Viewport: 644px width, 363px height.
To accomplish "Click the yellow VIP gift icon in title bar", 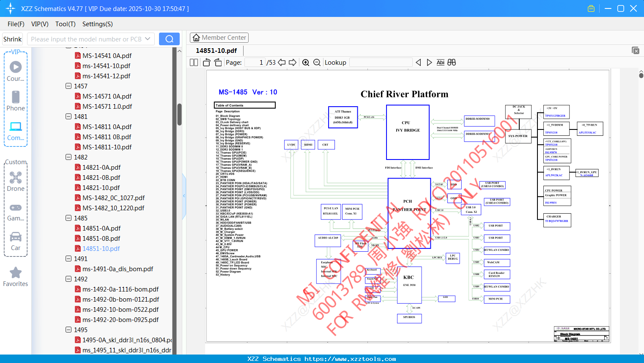I will [x=591, y=8].
